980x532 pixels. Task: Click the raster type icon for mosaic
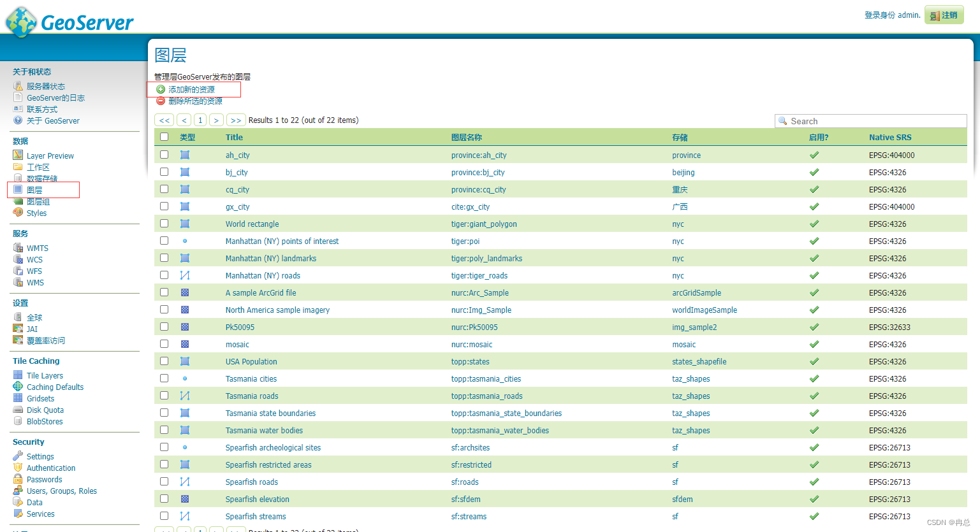tap(185, 344)
